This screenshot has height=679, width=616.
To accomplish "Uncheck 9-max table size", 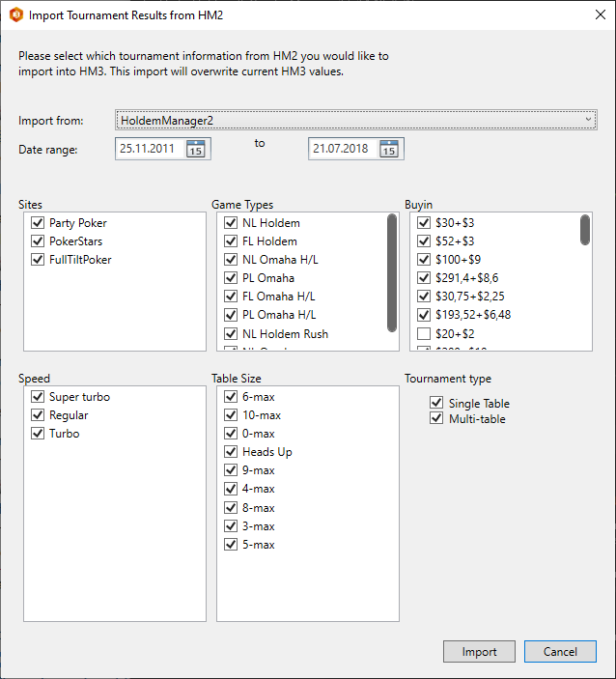I will 231,470.
